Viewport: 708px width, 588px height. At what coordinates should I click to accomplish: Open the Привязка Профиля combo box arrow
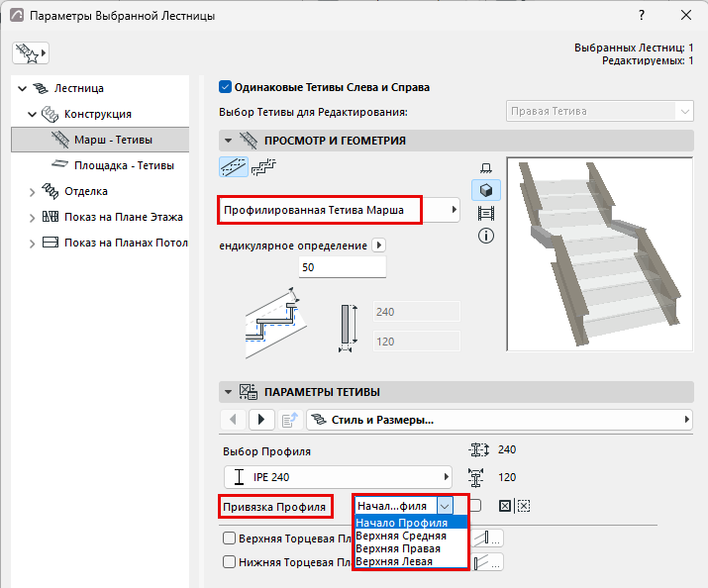[x=445, y=506]
